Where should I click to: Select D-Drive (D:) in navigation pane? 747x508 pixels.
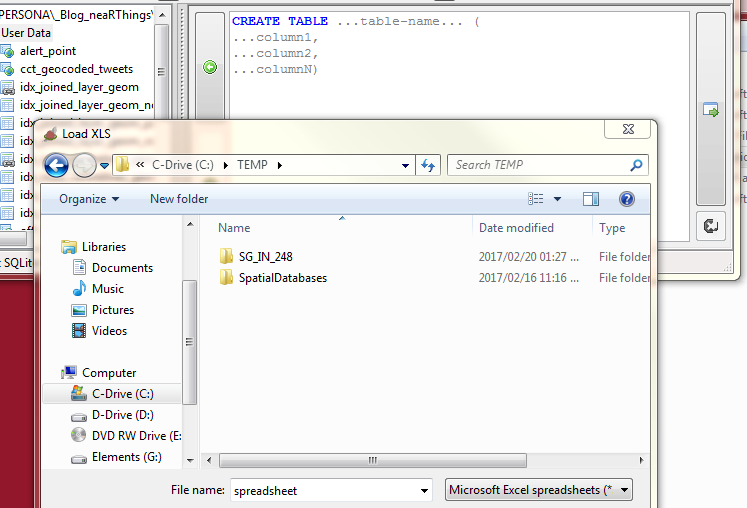click(x=123, y=415)
